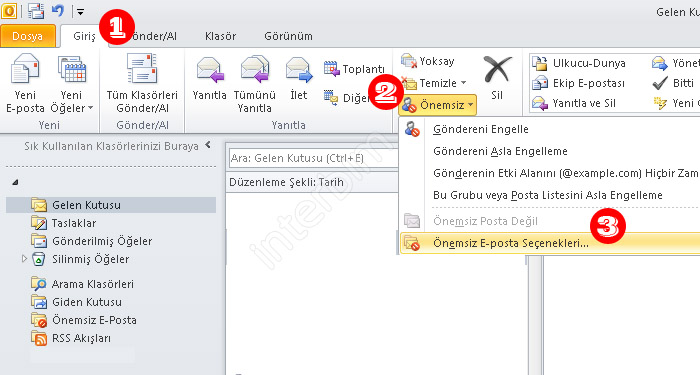Open the Silinmiş Öğeler folder
This screenshot has height=375, width=700.
click(80, 259)
